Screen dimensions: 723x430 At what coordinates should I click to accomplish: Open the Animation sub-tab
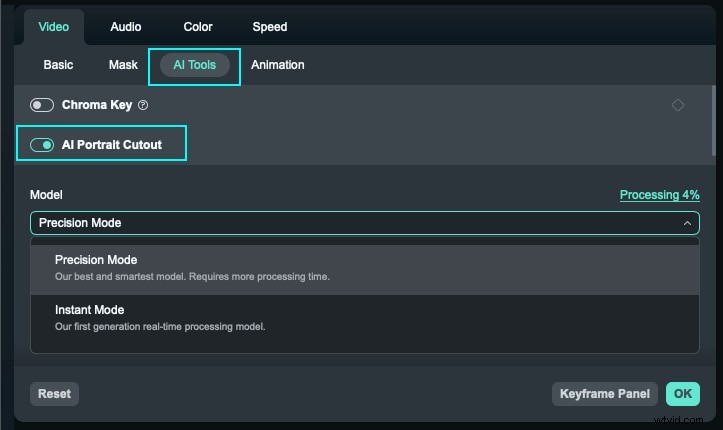pos(278,65)
